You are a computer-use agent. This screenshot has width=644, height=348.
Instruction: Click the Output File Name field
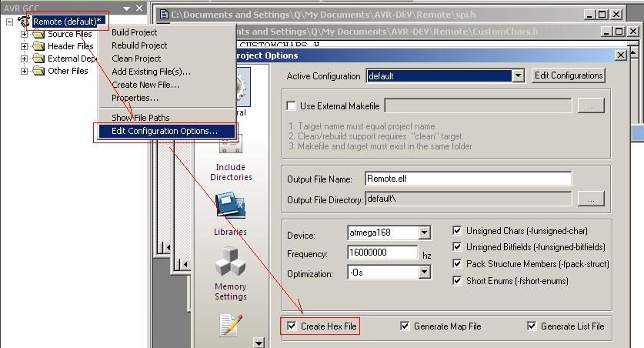(469, 179)
